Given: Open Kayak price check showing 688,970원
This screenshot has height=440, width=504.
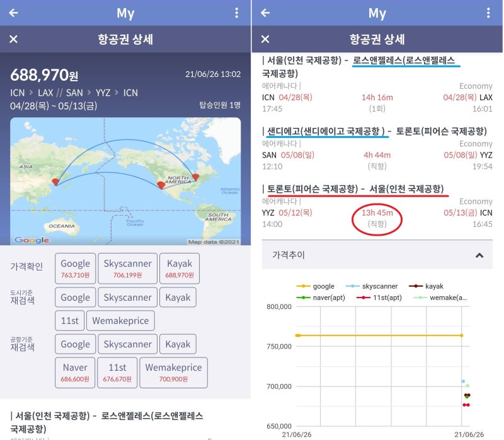Looking at the screenshot, I should (x=178, y=268).
